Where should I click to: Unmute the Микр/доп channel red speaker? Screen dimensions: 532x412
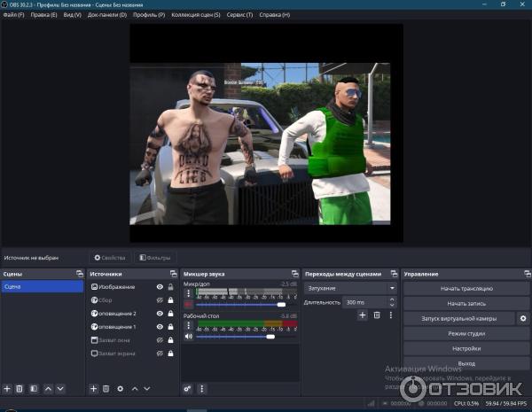pyautogui.click(x=188, y=305)
